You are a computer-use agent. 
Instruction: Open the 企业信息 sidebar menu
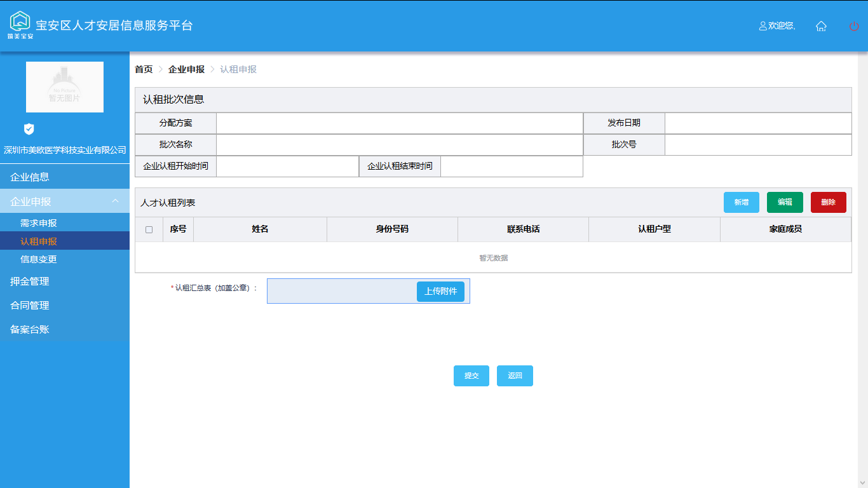[x=30, y=177]
